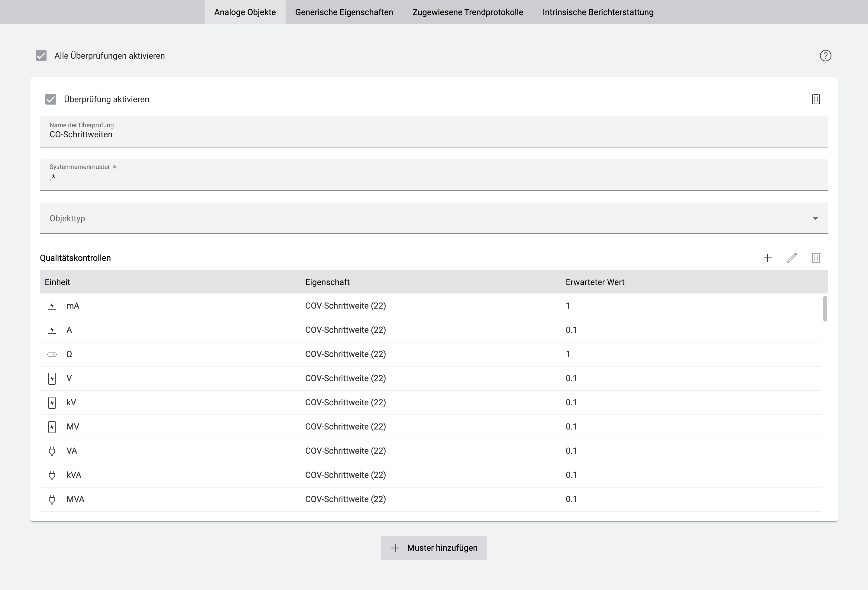The width and height of the screenshot is (868, 590).
Task: Add a new quality control with plus icon
Action: click(767, 258)
